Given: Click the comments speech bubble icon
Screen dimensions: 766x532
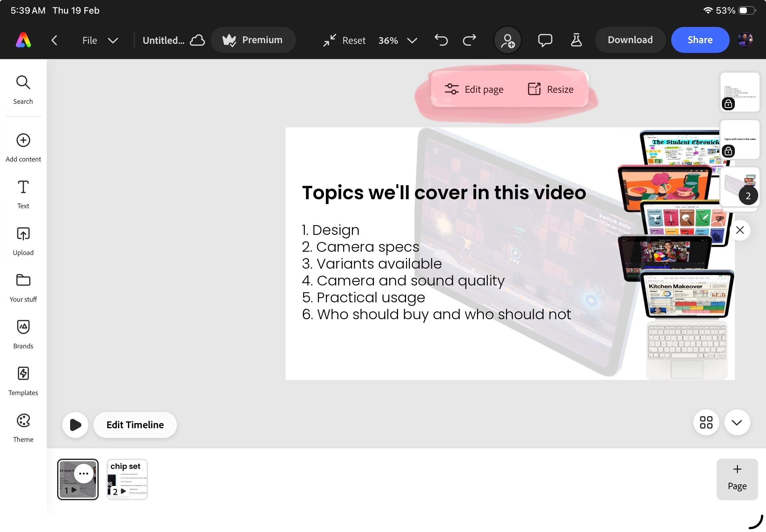Looking at the screenshot, I should pos(545,40).
